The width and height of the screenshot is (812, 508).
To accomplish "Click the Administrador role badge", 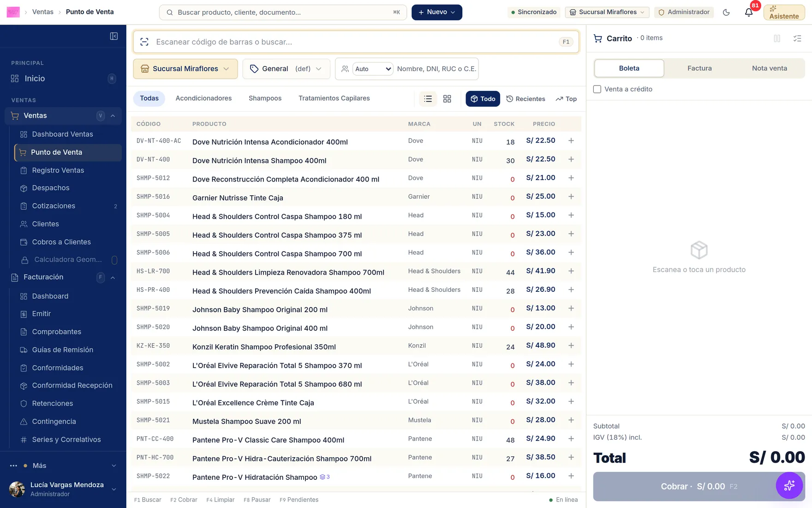I will coord(684,12).
